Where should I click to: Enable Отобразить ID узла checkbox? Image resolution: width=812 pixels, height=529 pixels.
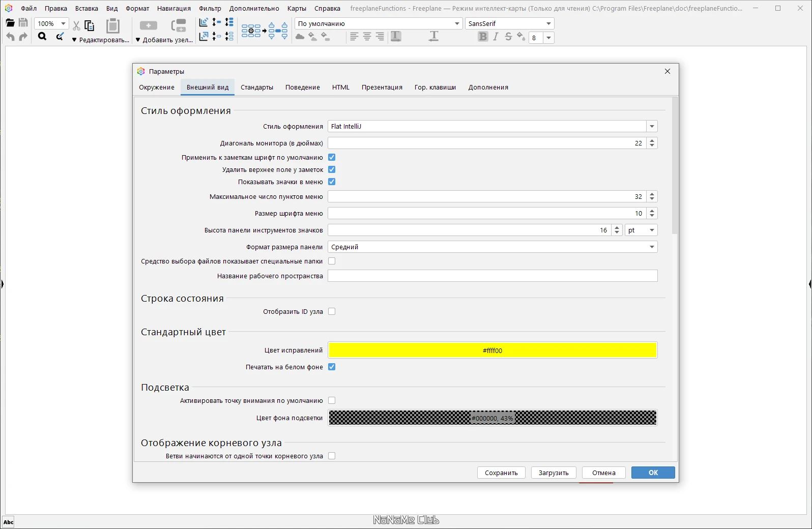[x=332, y=311]
